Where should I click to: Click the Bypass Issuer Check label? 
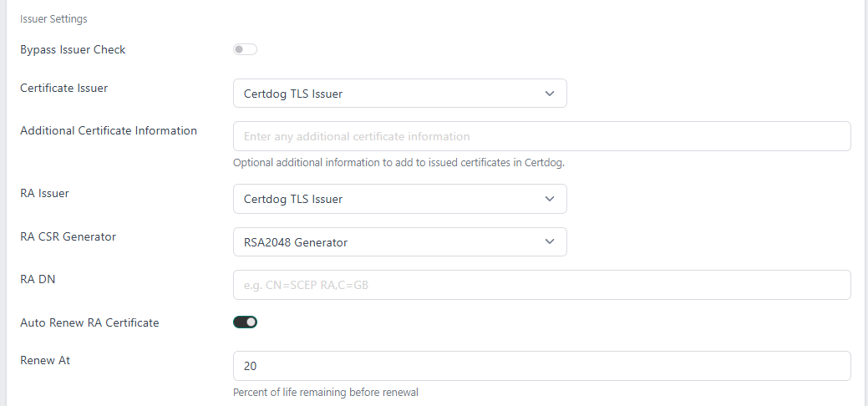coord(73,50)
